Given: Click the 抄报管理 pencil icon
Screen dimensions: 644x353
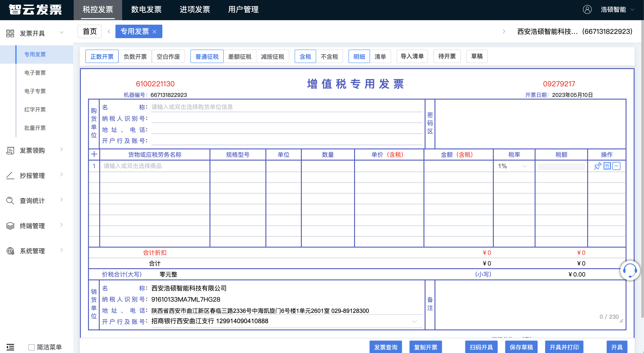Looking at the screenshot, I should tap(10, 176).
